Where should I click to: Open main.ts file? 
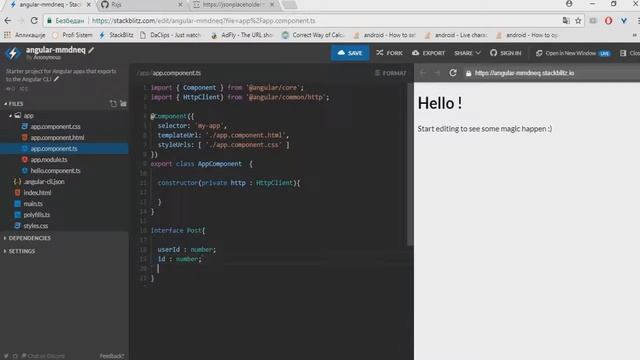[33, 204]
